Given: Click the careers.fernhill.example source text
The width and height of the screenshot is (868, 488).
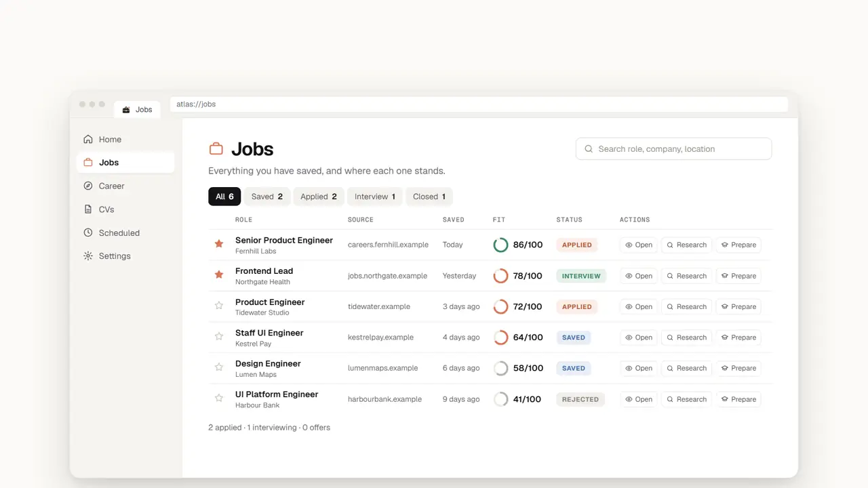Looking at the screenshot, I should tap(388, 245).
